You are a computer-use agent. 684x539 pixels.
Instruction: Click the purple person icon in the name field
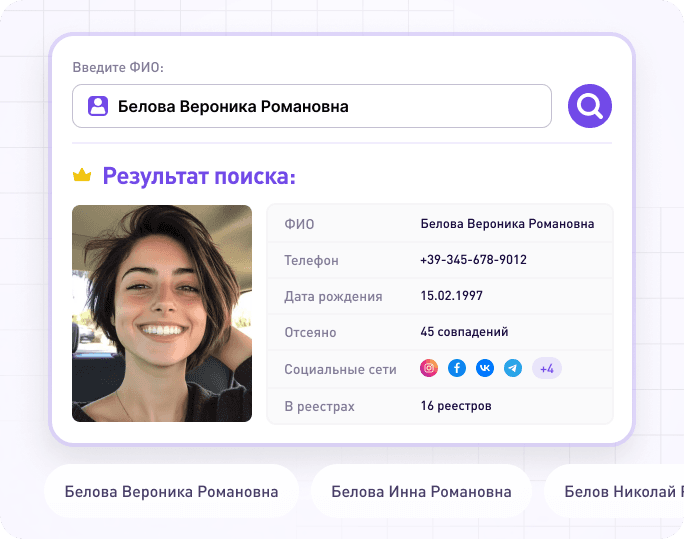point(97,106)
